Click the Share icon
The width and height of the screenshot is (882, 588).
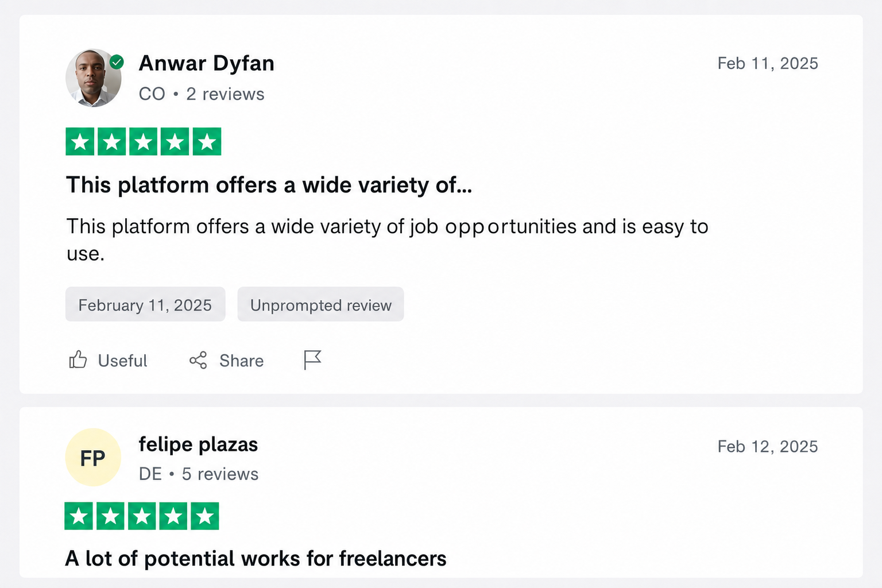[x=198, y=361]
